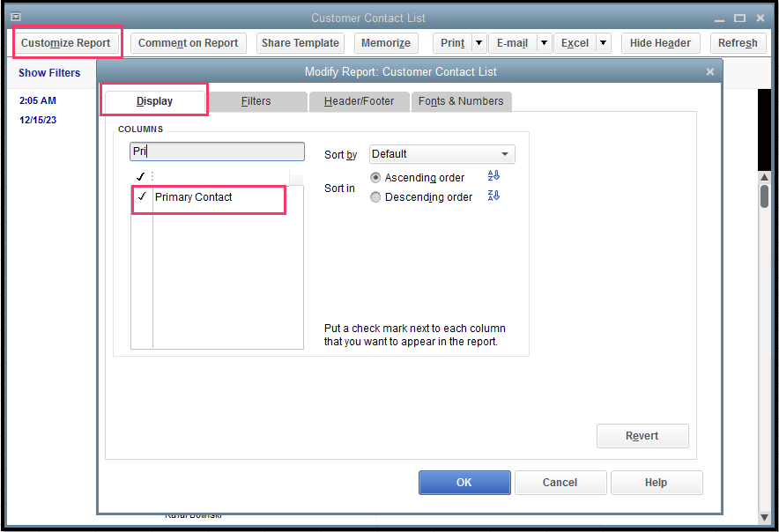Click the Customize Report button
Screen dimensions: 779x532
(x=65, y=43)
